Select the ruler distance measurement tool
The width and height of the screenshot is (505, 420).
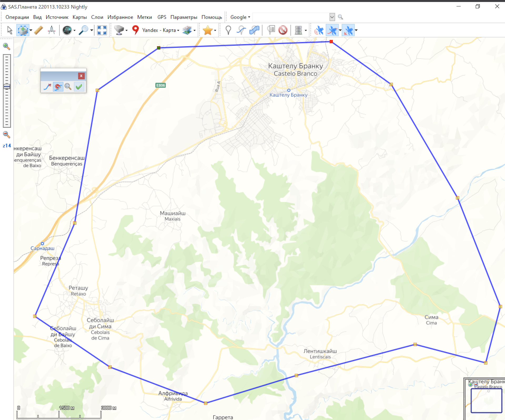pos(38,30)
